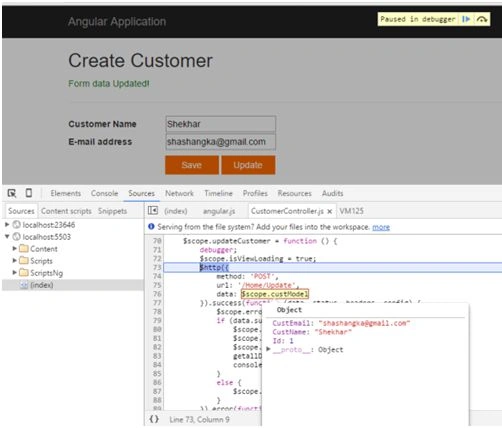Step over next function call icon
The width and height of the screenshot is (502, 428).
click(x=482, y=19)
